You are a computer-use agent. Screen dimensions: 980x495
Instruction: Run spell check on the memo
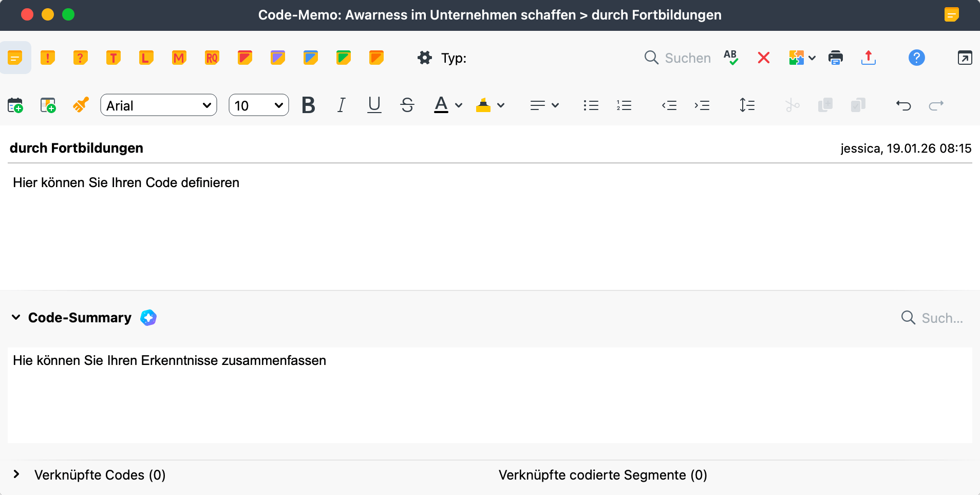tap(731, 58)
